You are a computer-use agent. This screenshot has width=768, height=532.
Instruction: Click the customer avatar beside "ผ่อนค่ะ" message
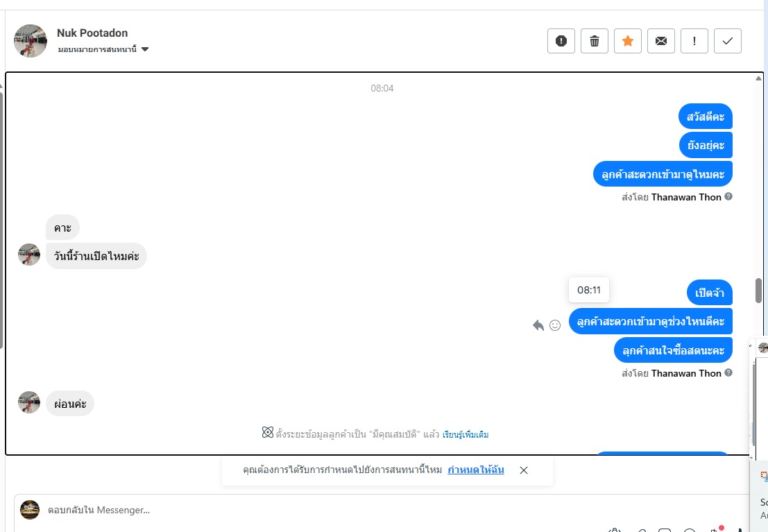(x=29, y=402)
